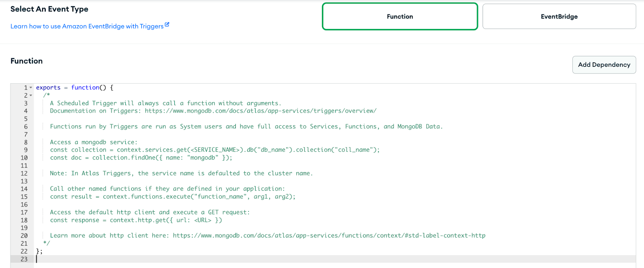Click the exports keyword on line 1
This screenshot has width=644, height=268.
(48, 88)
